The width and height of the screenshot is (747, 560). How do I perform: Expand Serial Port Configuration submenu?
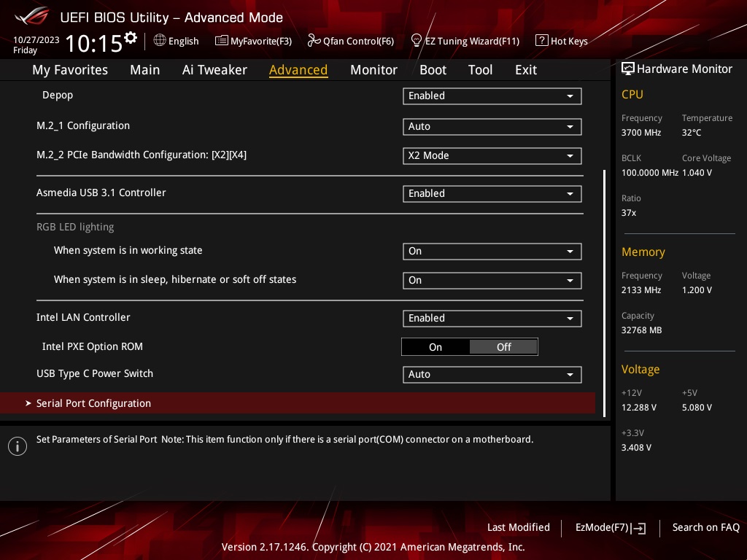pyautogui.click(x=298, y=403)
